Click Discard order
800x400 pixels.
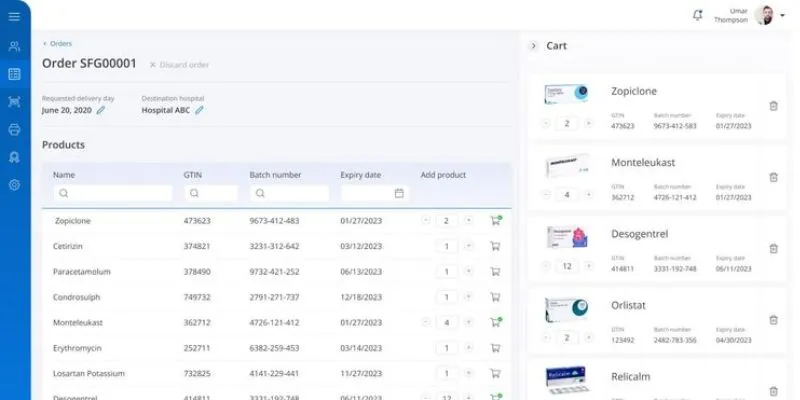tap(179, 65)
